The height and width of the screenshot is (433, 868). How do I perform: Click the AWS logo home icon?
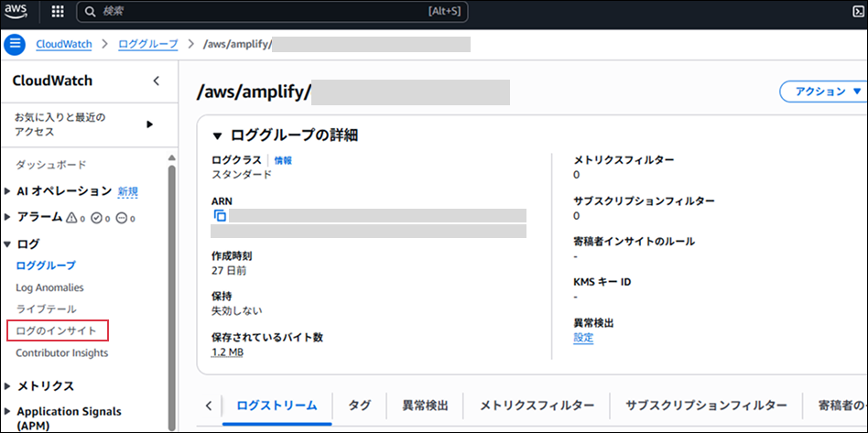click(18, 13)
